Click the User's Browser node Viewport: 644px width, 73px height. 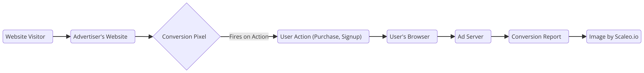412,37
